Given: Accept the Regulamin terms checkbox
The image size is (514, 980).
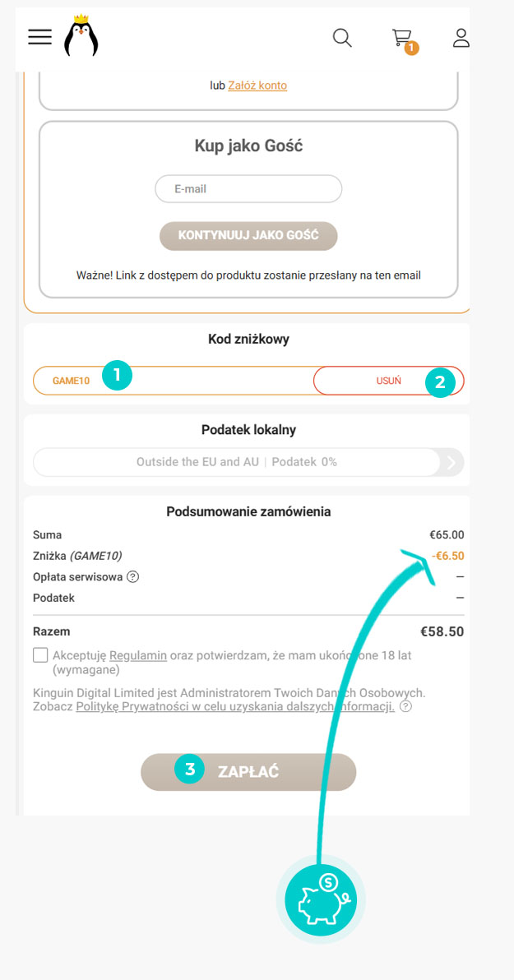Looking at the screenshot, I should (40, 655).
